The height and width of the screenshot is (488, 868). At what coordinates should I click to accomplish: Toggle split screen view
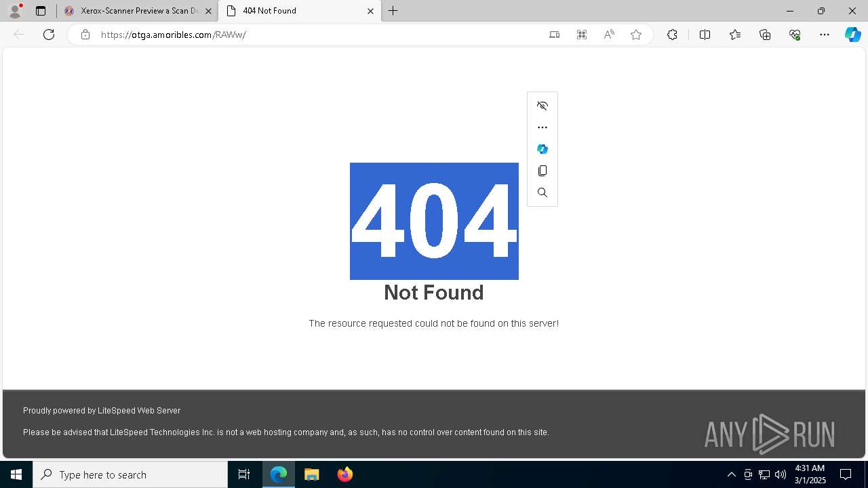(705, 35)
